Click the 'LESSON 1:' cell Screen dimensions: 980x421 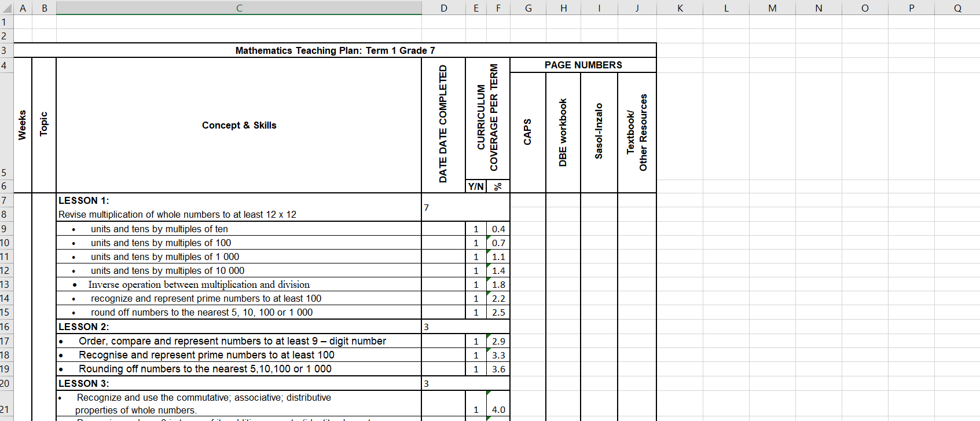239,200
